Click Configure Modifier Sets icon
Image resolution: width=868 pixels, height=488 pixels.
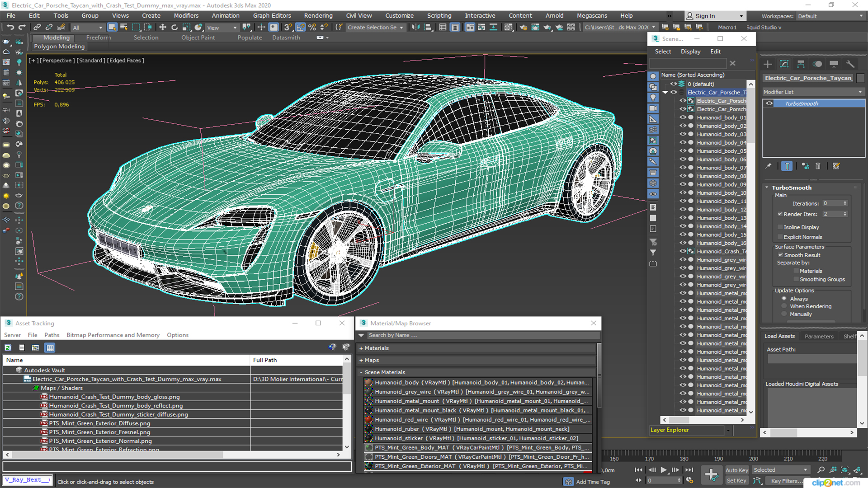click(x=836, y=166)
